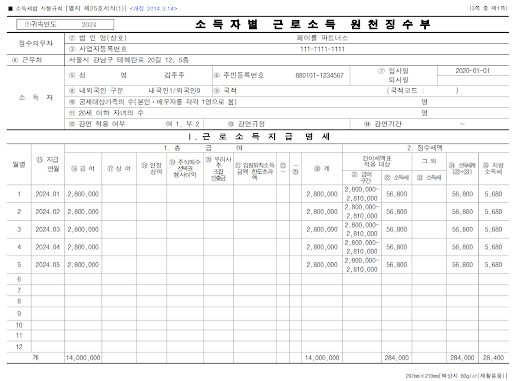Click the "인정상여" column header
The image size is (512, 381).
coord(152,169)
